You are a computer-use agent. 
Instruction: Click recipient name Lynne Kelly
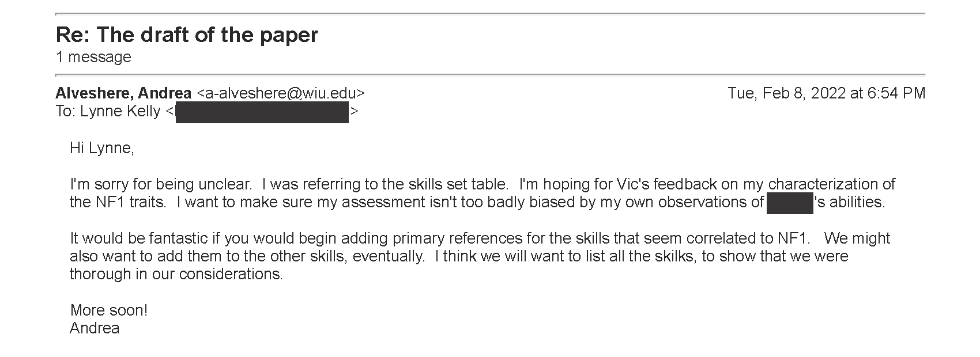coord(120,111)
